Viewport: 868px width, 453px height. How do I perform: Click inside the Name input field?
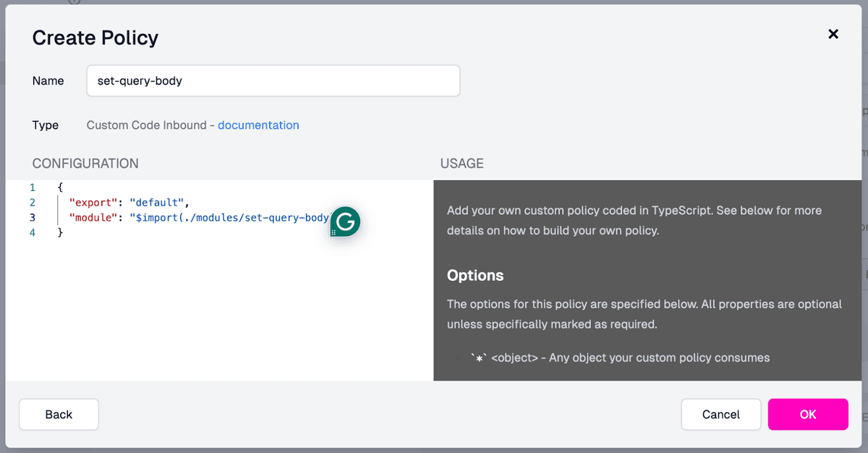point(273,80)
